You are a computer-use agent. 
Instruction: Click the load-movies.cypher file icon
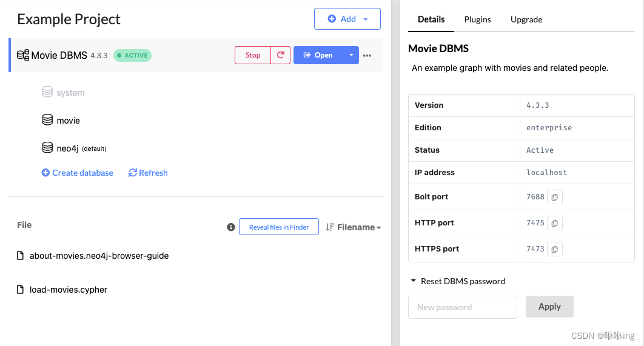pyautogui.click(x=20, y=290)
